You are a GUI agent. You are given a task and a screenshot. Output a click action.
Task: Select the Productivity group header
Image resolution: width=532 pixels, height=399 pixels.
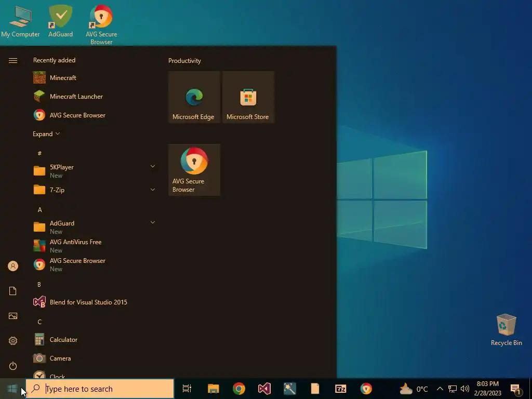click(184, 61)
